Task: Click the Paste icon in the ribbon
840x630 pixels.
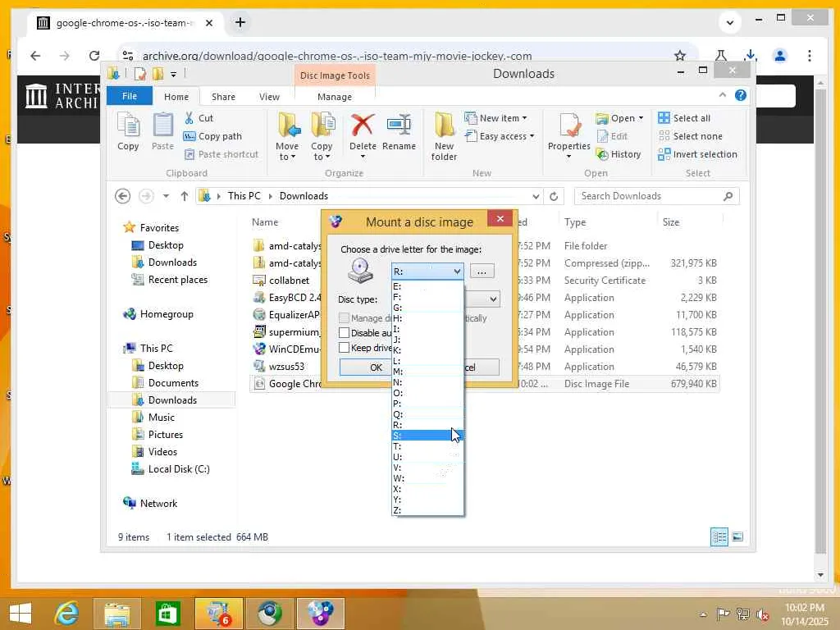Action: point(163,132)
